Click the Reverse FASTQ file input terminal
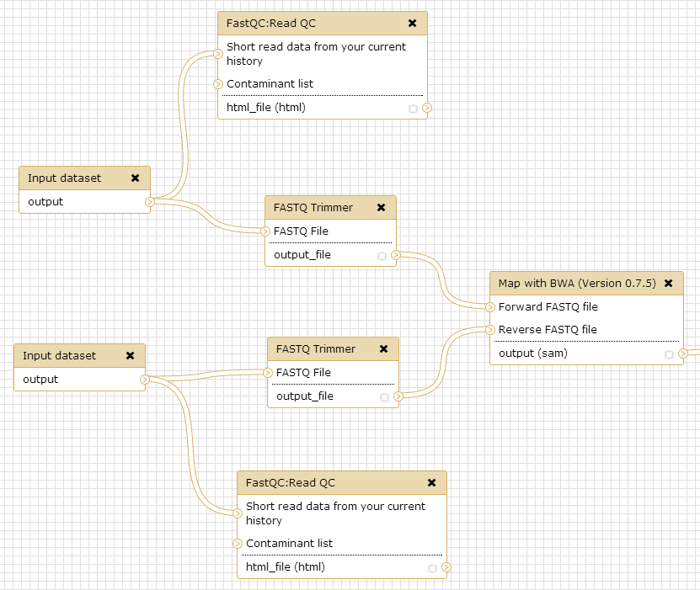The image size is (700, 590). coord(490,330)
